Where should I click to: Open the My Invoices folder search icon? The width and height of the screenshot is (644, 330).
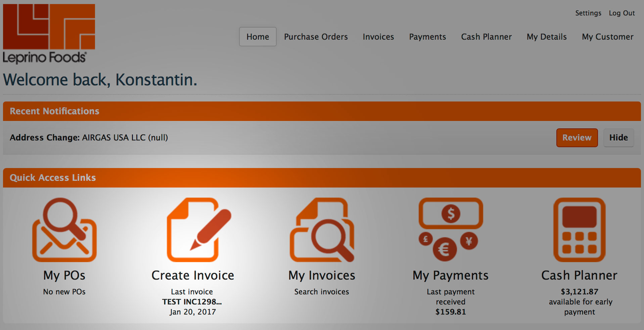pos(322,230)
